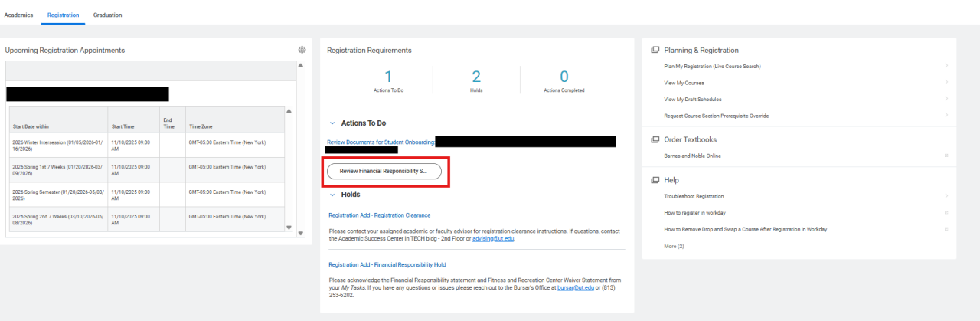Click the Help section icon
This screenshot has width=980, height=321.
[x=655, y=180]
